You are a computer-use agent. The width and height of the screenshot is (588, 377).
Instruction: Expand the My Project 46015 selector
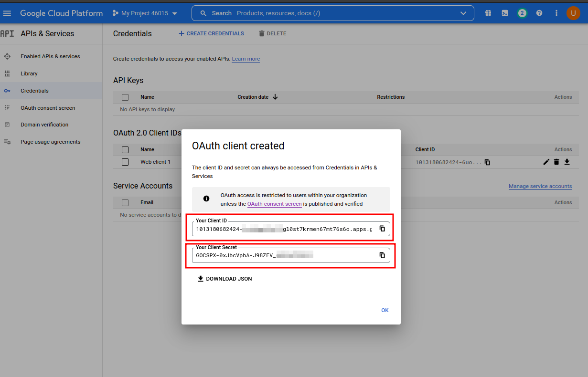coord(145,13)
